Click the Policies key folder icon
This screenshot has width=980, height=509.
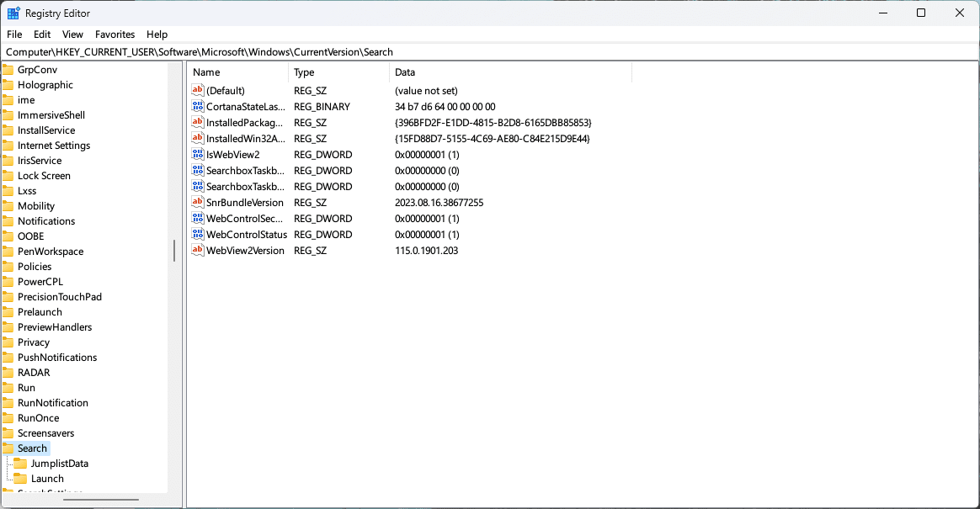point(8,267)
